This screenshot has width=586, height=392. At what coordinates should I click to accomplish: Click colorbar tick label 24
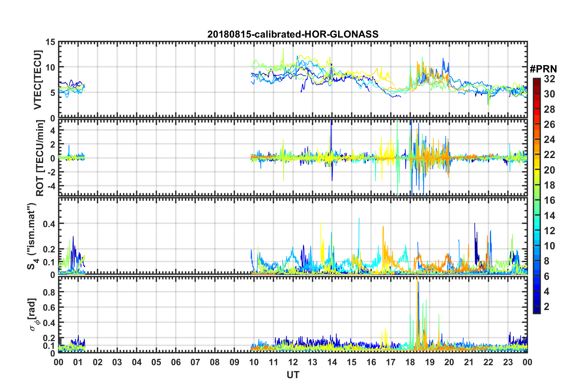549,140
